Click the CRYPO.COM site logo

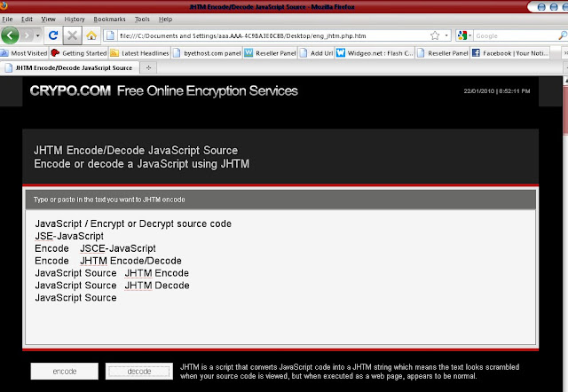(70, 90)
